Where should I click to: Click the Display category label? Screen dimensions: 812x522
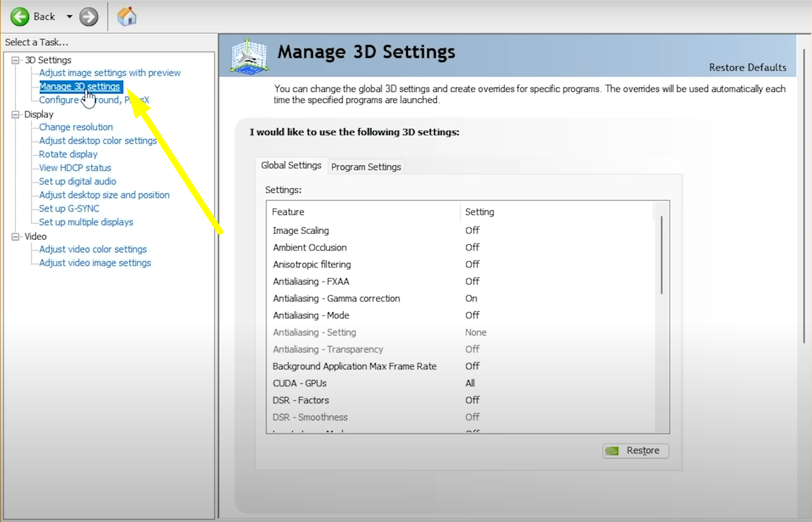(x=39, y=114)
